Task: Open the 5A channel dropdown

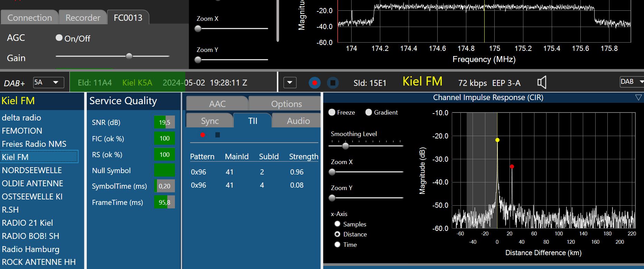Action: pyautogui.click(x=49, y=82)
